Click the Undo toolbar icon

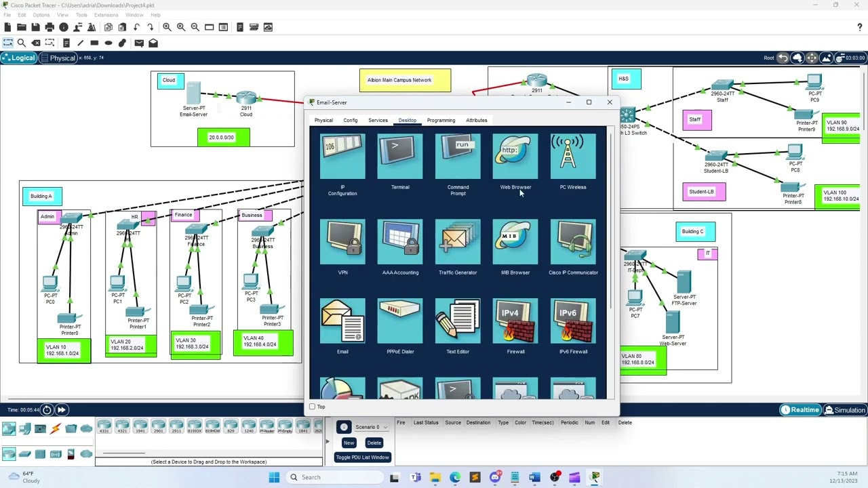137,27
